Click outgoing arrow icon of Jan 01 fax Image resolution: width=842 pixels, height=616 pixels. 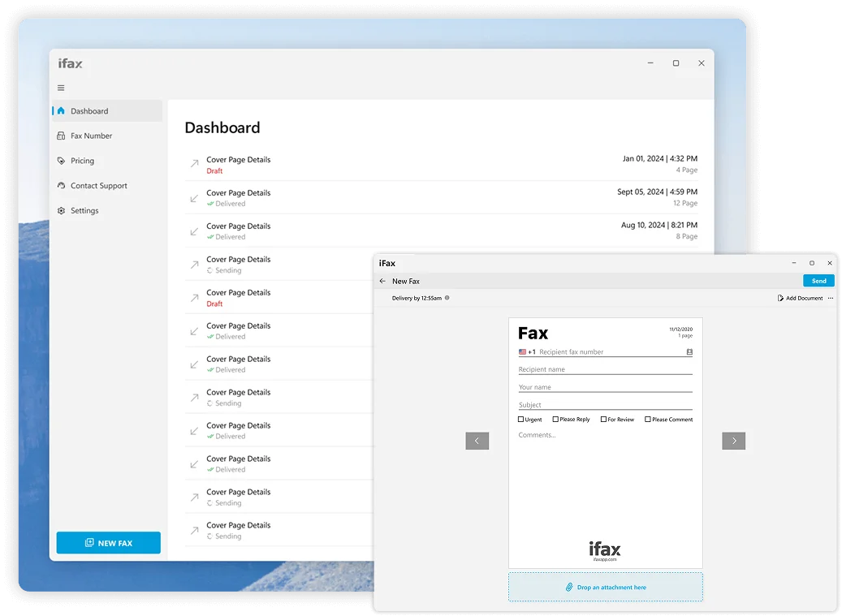[x=194, y=164]
